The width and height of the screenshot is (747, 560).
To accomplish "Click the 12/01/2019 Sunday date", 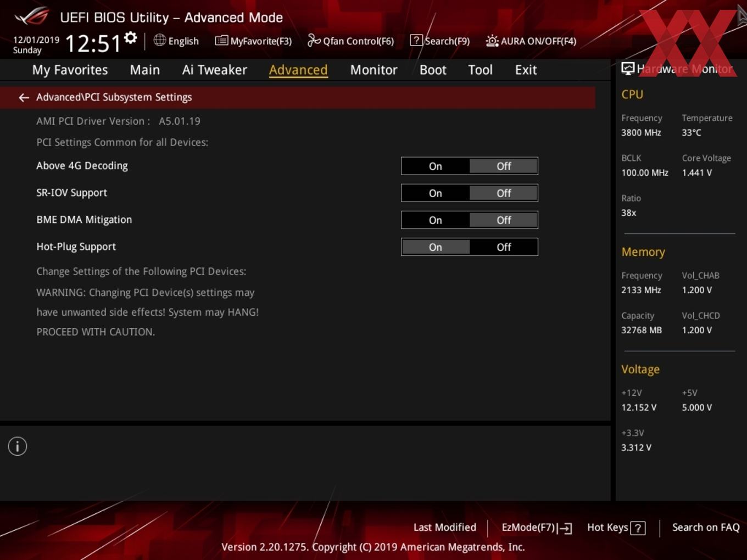I will click(36, 45).
